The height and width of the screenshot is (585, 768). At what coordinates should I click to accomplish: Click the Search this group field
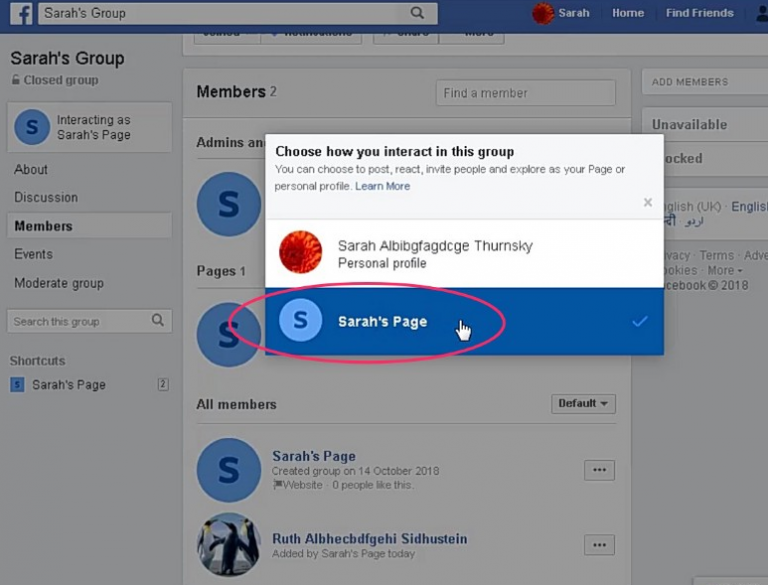tap(90, 321)
